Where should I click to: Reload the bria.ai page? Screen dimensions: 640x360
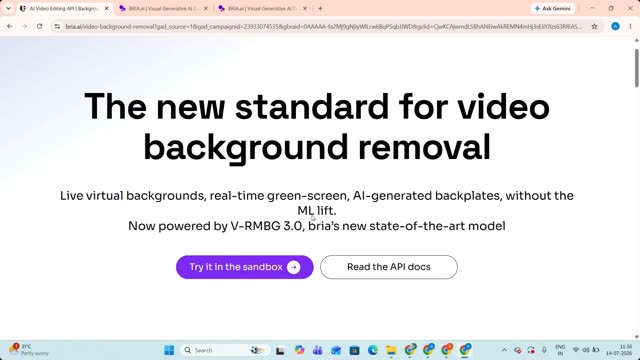coord(39,27)
